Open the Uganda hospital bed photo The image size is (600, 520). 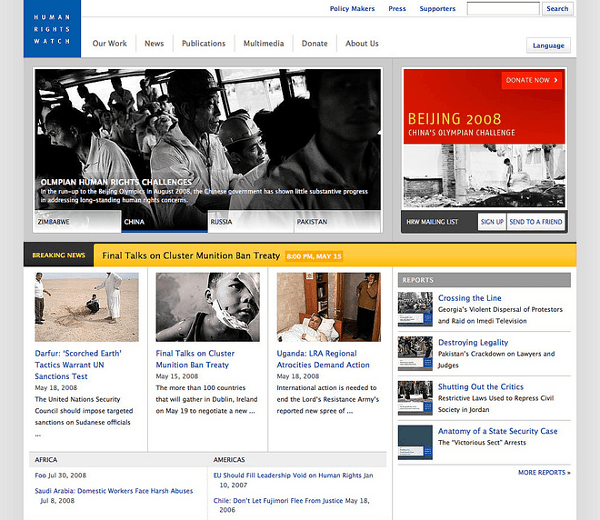click(x=329, y=307)
